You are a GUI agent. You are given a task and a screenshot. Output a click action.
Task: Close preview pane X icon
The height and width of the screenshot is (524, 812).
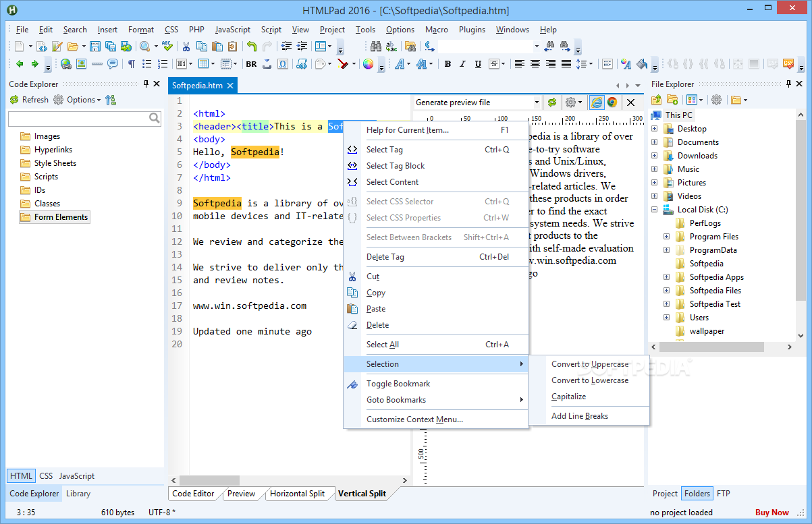[631, 103]
